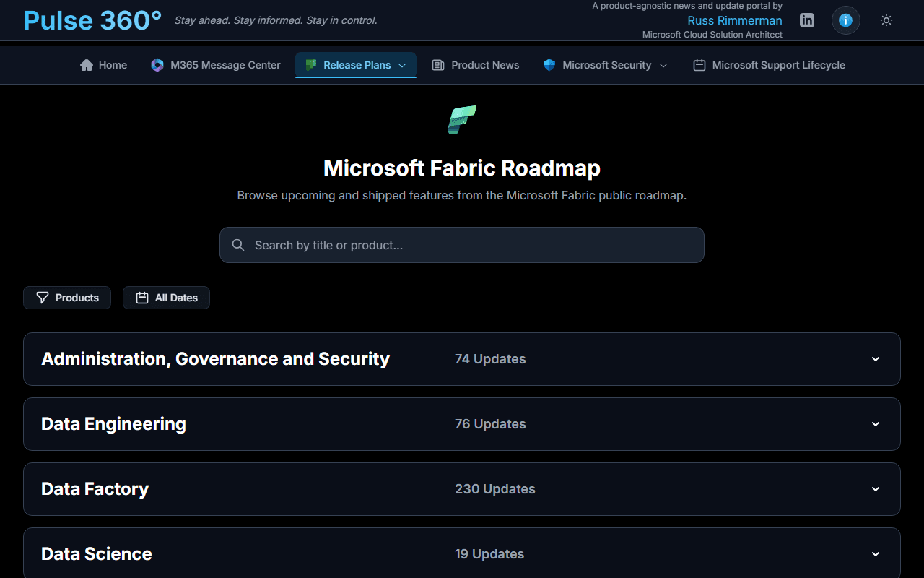Click the Release Plans green icon
This screenshot has width=924, height=578.
click(x=311, y=65)
